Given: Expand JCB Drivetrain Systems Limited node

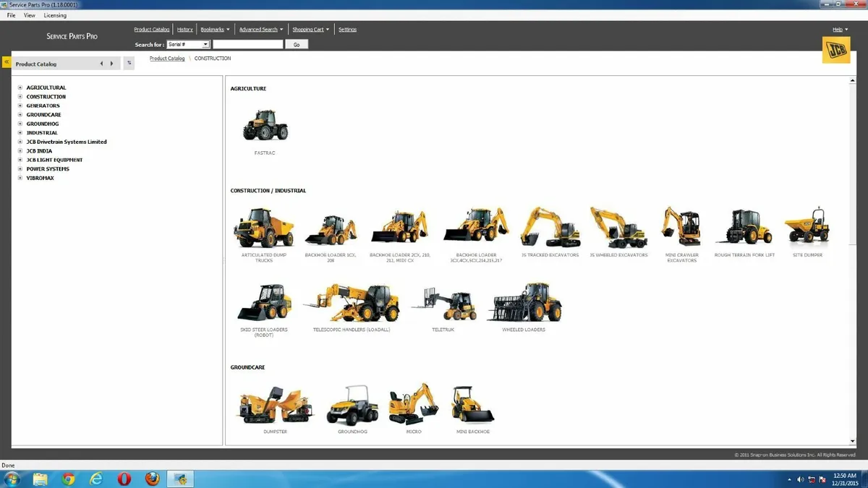Looking at the screenshot, I should [20, 142].
